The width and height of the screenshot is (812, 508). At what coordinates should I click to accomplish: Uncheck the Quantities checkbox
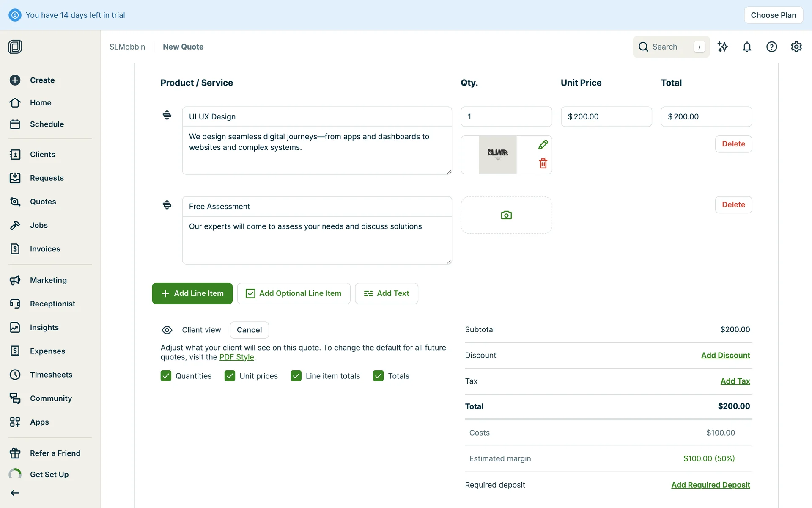tap(166, 376)
